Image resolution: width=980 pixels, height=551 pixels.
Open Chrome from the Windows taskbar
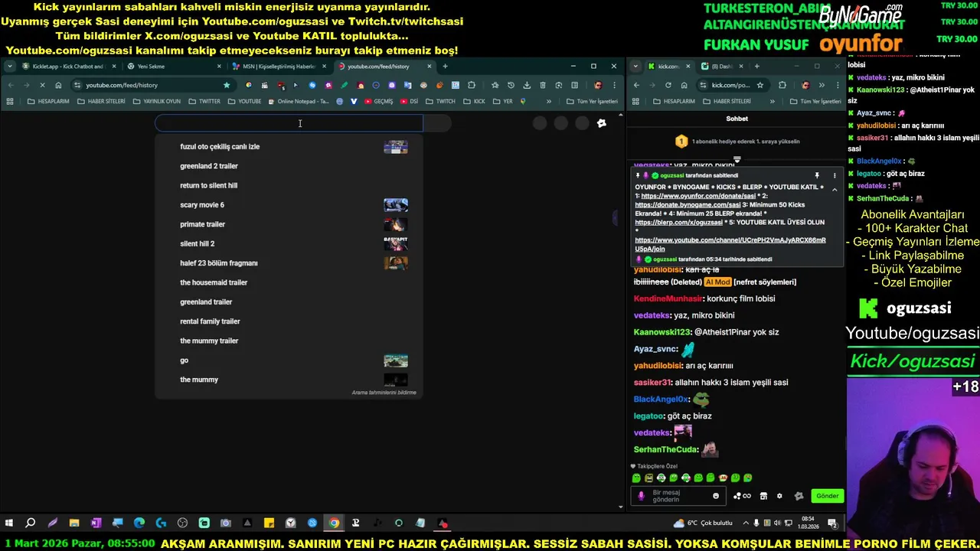(x=334, y=523)
